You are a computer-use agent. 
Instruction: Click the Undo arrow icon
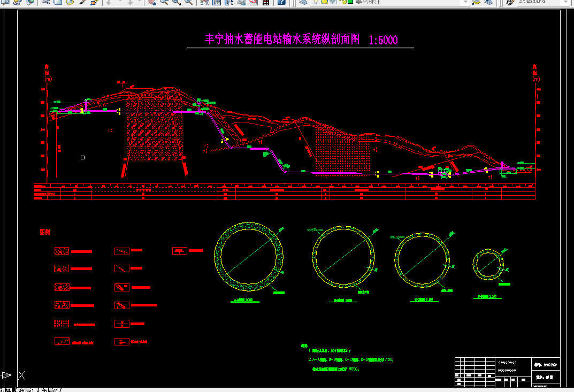(109, 2)
